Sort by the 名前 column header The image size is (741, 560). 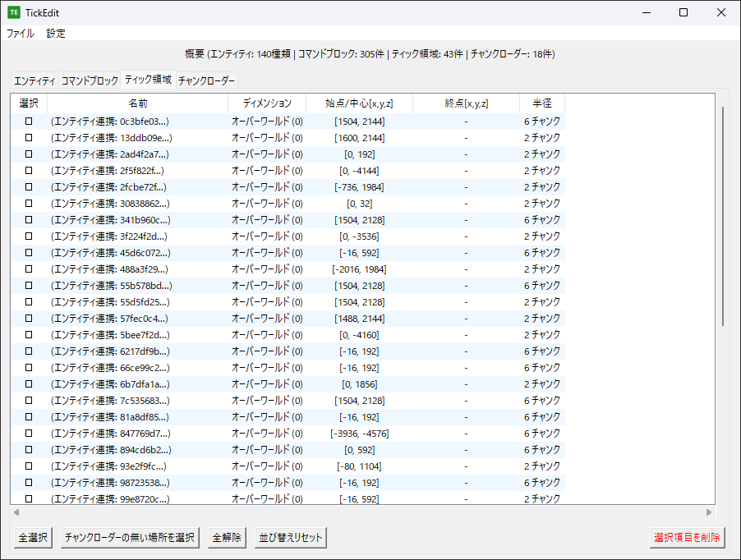click(x=137, y=103)
